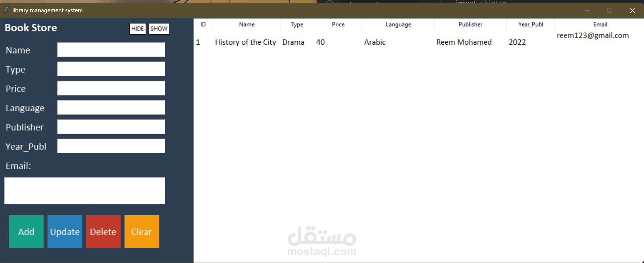Select the year cell '2022'
Viewport: 644px width, 263px height.
pyautogui.click(x=517, y=42)
